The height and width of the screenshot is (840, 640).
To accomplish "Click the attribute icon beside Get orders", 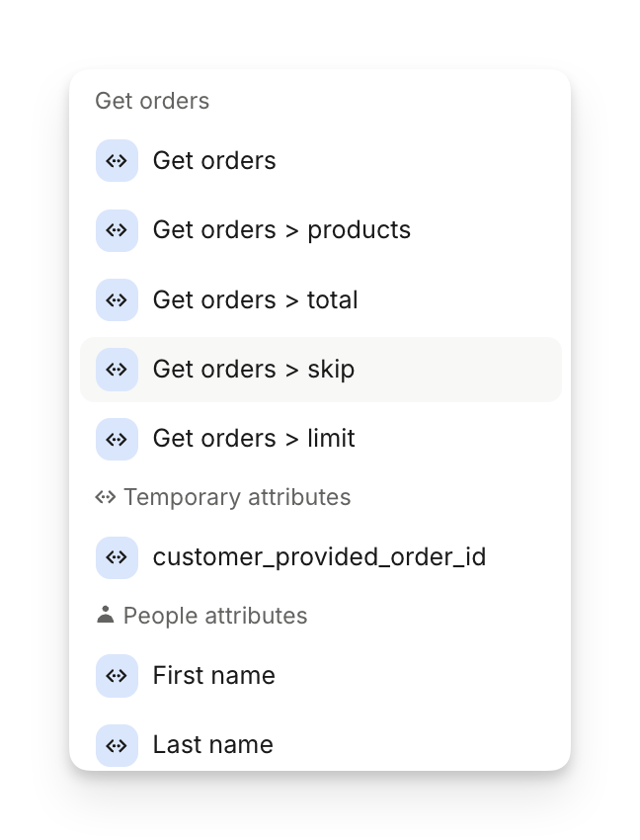I will tap(117, 161).
